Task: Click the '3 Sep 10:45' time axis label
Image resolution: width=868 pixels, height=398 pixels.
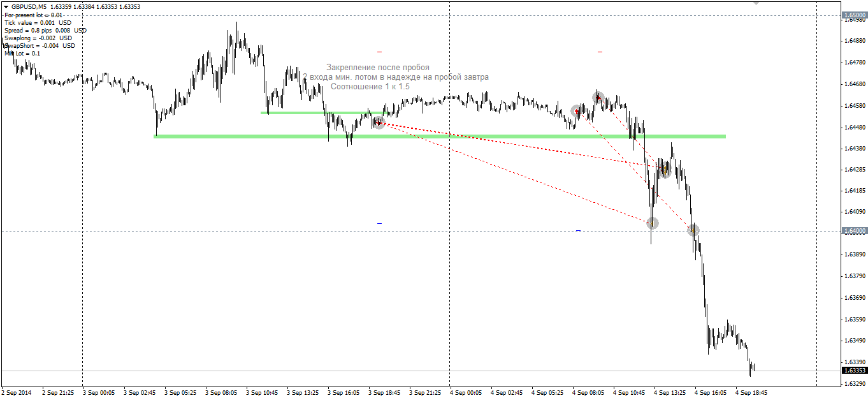Action: (x=263, y=393)
